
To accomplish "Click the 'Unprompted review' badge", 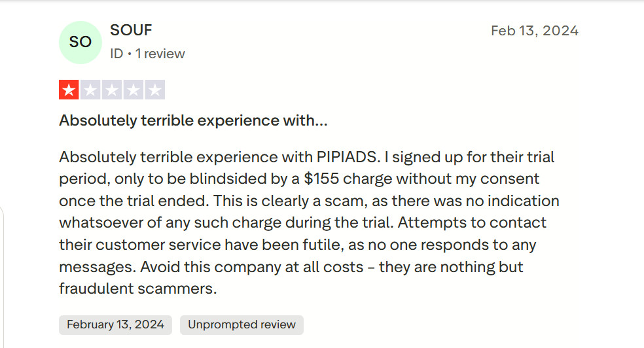I will 241,324.
